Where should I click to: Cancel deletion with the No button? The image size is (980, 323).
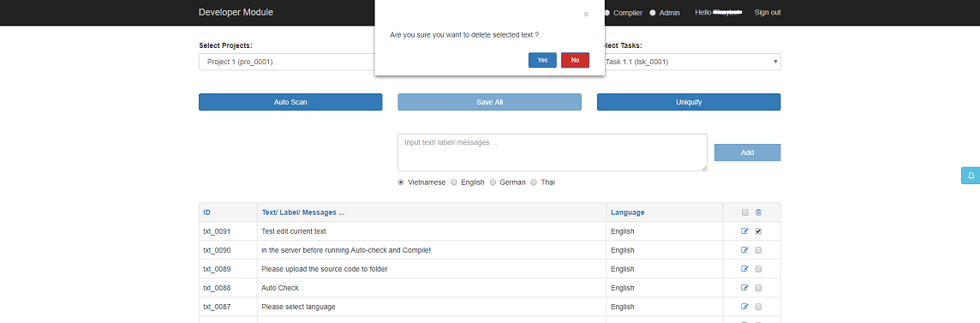click(575, 60)
